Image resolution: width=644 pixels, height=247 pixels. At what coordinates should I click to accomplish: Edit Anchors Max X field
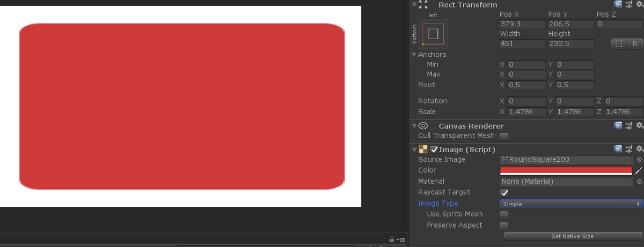coord(526,74)
